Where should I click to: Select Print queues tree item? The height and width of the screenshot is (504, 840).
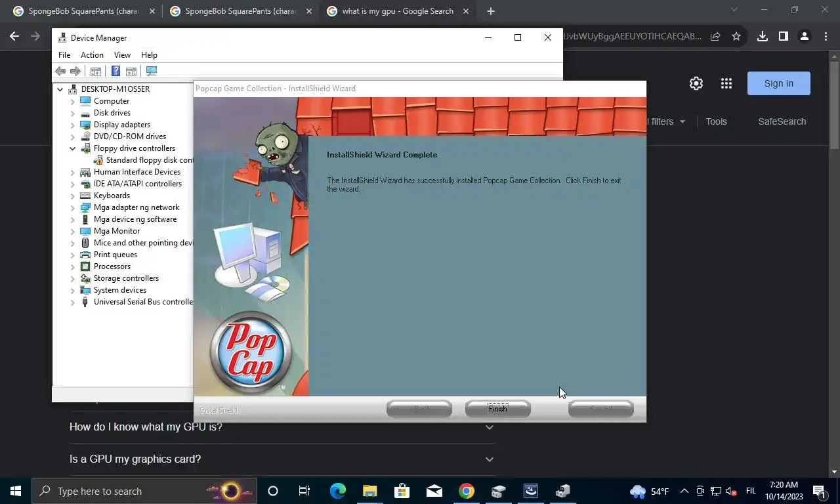115,255
